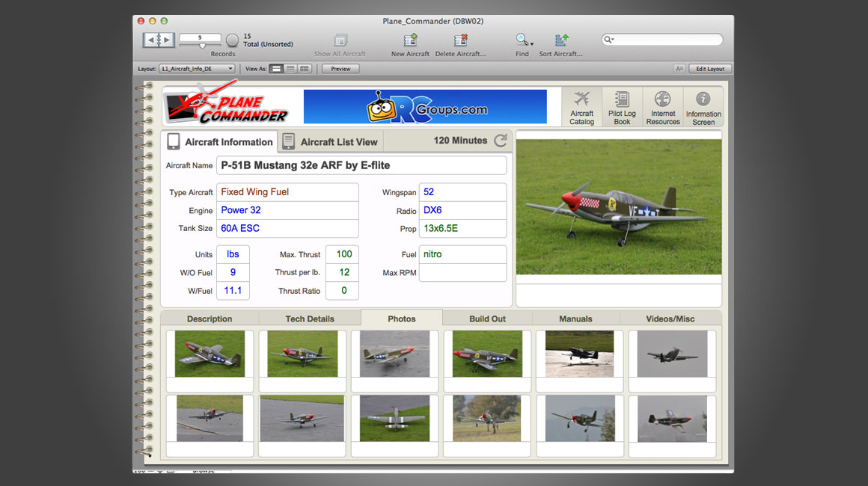Screen dimensions: 868x486
Task: Click the Aa text formatting button
Action: 679,69
